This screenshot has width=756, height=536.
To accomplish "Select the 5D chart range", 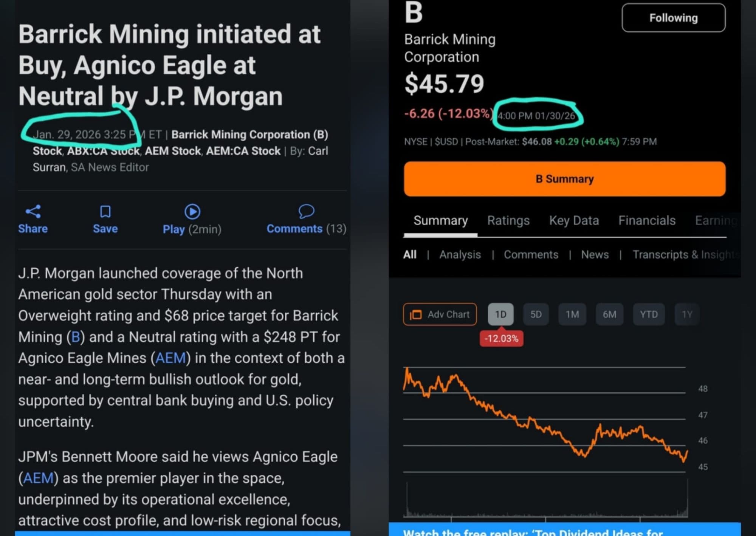I will [x=536, y=314].
